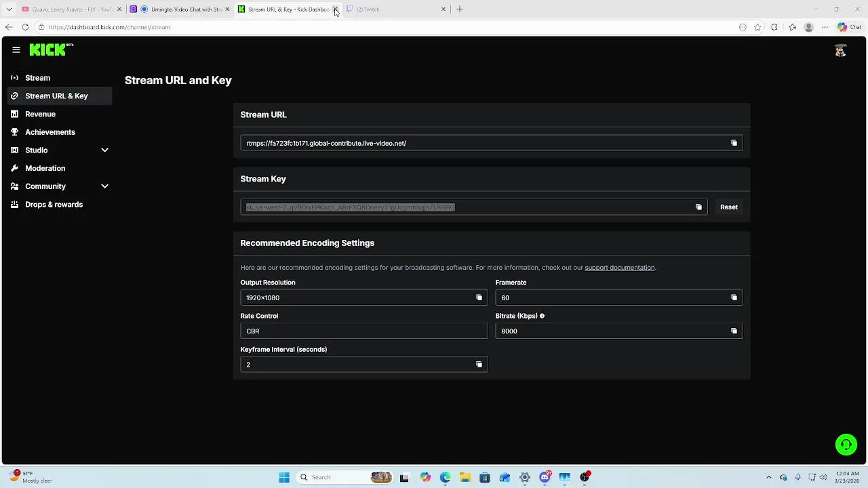The height and width of the screenshot is (488, 868).
Task: Click the Kick logo
Action: pos(51,49)
